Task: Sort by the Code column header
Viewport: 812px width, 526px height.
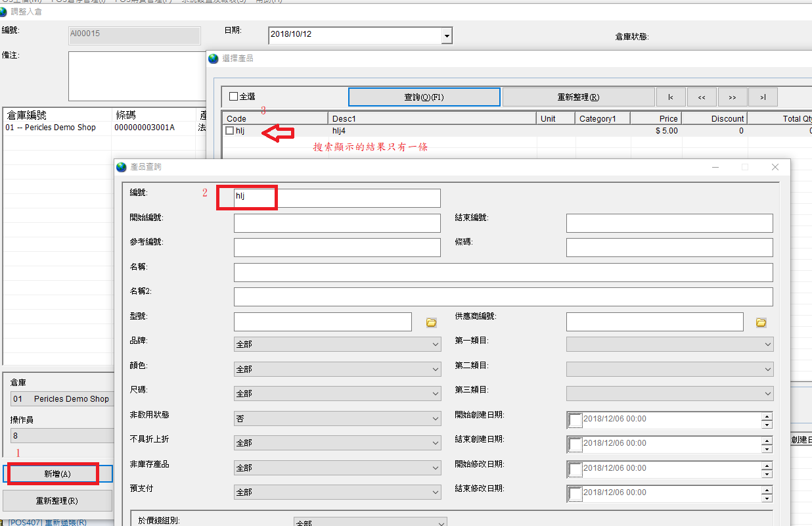Action: pyautogui.click(x=275, y=118)
